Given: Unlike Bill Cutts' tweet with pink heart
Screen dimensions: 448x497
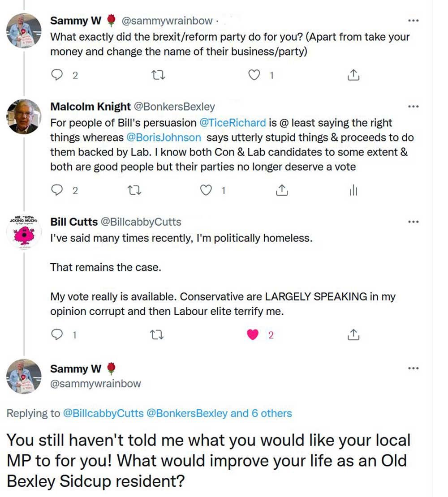Looking at the screenshot, I should (253, 334).
